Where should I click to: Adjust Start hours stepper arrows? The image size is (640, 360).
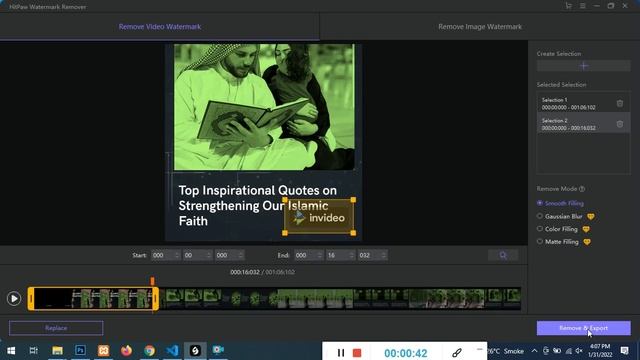point(177,255)
